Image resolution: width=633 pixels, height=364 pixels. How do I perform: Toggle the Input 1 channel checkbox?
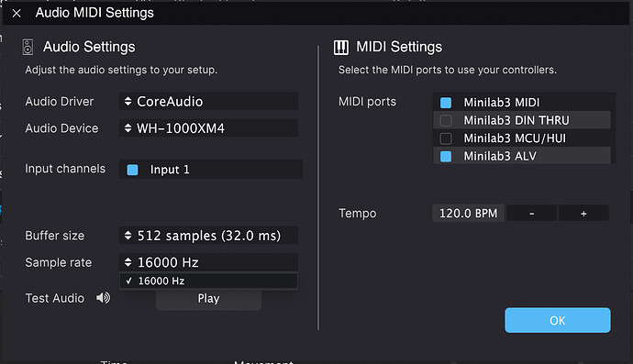click(132, 170)
